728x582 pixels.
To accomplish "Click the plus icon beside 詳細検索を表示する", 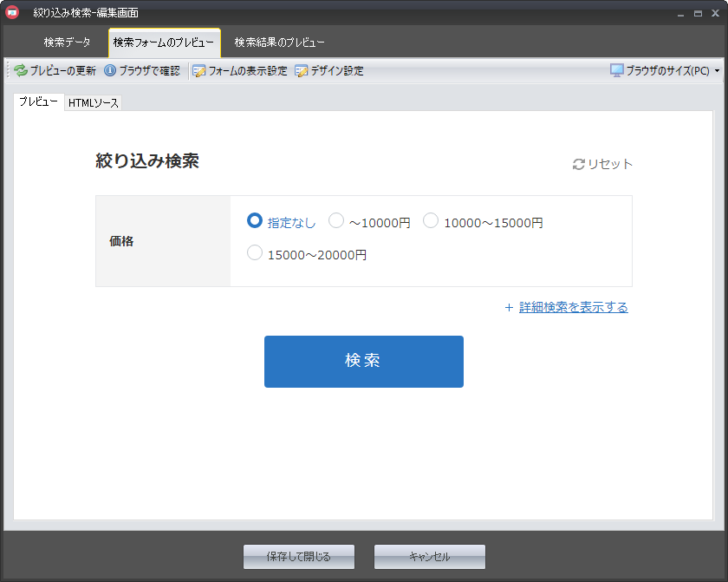I will click(x=509, y=307).
